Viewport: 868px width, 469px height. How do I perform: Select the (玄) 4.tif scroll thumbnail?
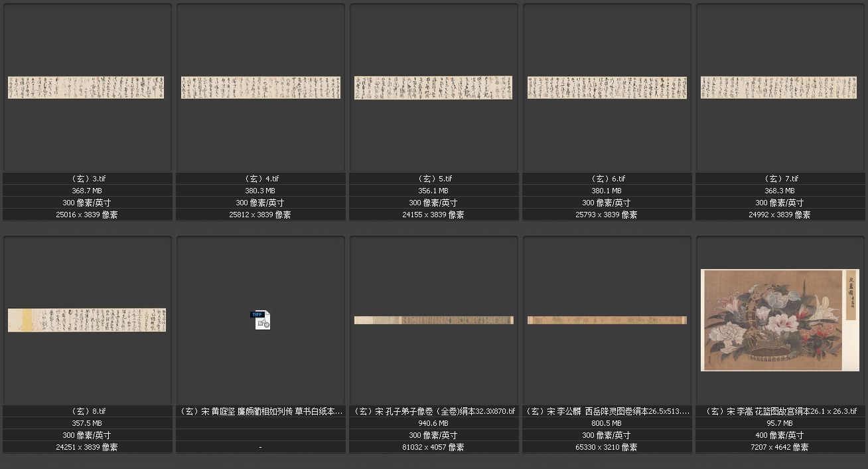260,88
